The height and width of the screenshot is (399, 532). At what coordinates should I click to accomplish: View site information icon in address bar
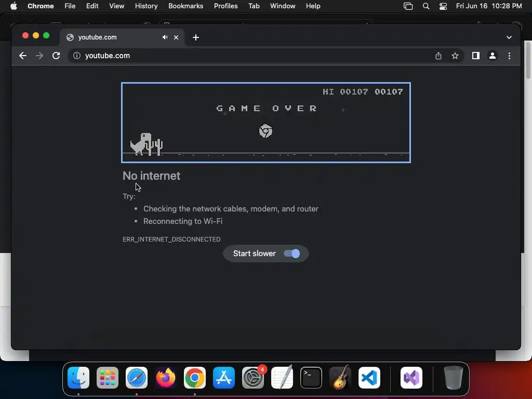coord(77,56)
